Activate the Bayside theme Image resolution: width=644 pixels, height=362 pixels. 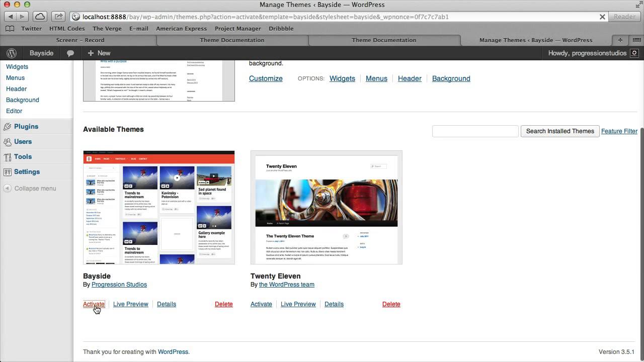[94, 304]
